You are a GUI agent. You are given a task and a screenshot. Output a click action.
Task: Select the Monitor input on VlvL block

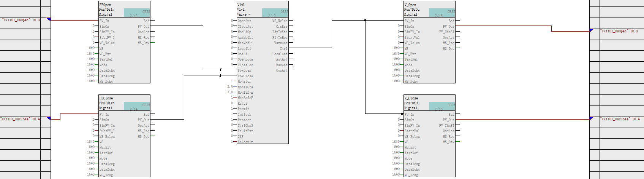point(244,82)
